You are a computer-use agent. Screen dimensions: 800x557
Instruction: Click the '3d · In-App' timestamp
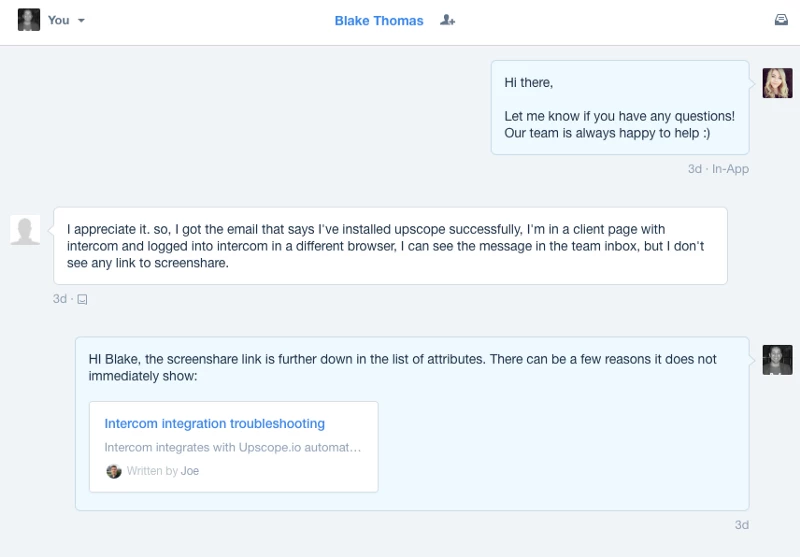(718, 169)
